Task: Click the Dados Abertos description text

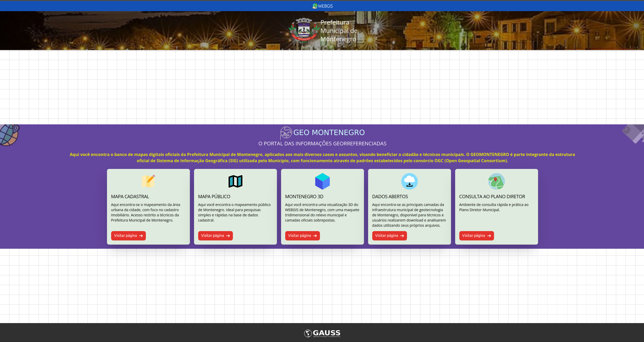Action: click(x=409, y=215)
